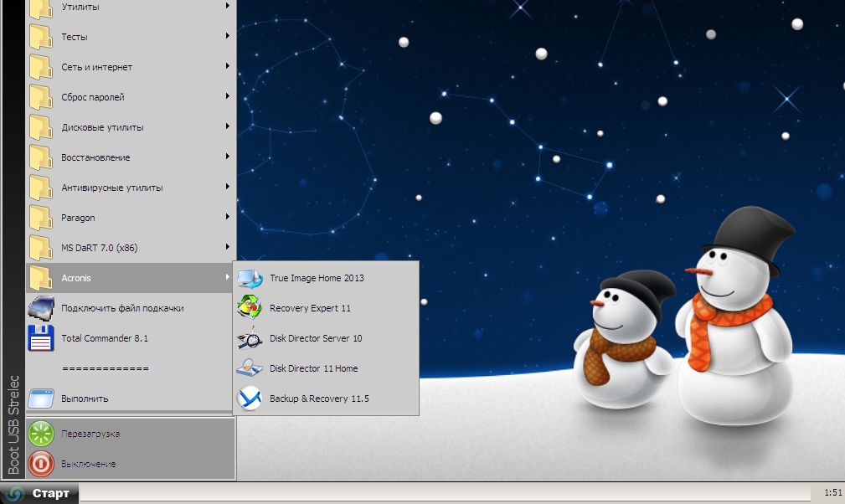Viewport: 845px width, 504px height.
Task: Click the red Выключение power icon
Action: (x=41, y=464)
